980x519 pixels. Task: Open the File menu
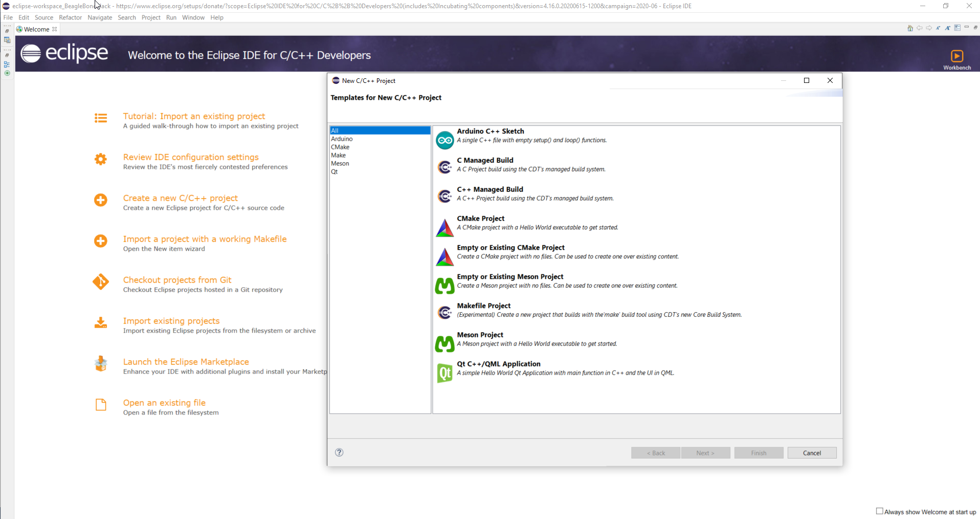(x=8, y=17)
